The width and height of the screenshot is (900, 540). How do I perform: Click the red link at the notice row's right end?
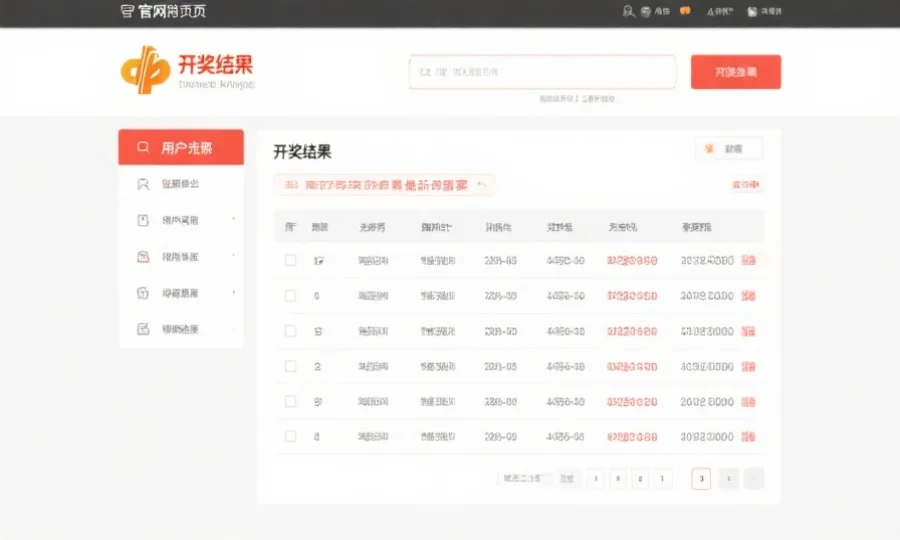[x=746, y=185]
